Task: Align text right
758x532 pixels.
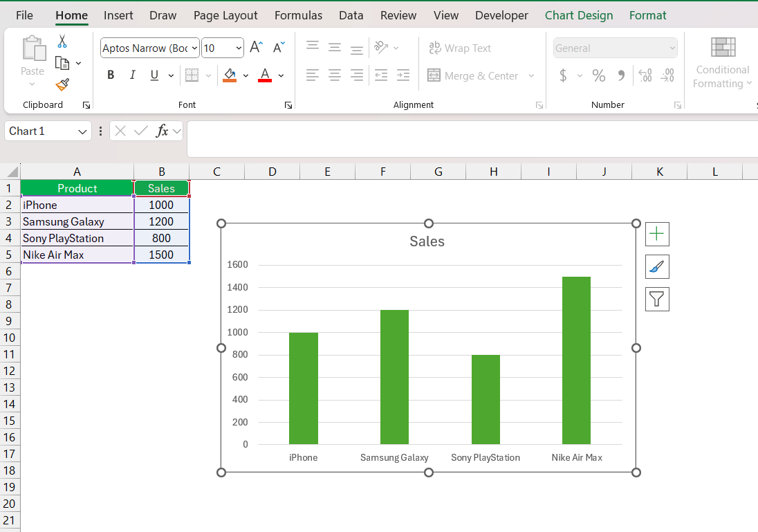Action: pyautogui.click(x=357, y=75)
